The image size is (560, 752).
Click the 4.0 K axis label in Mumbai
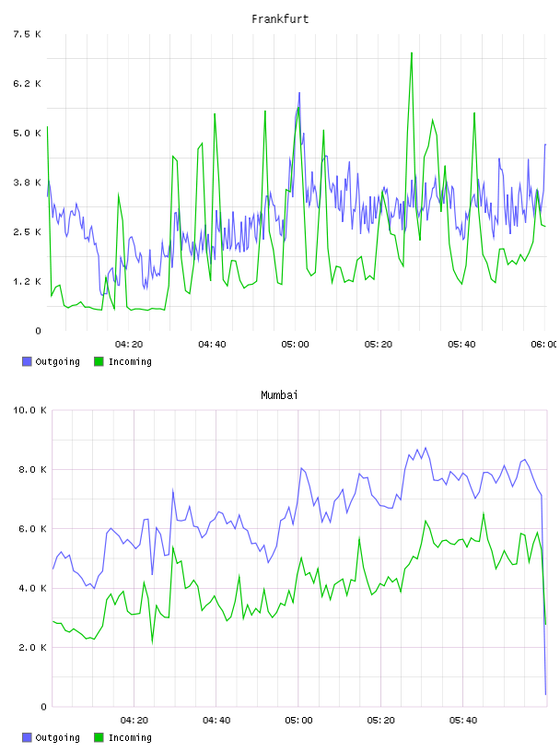[32, 588]
